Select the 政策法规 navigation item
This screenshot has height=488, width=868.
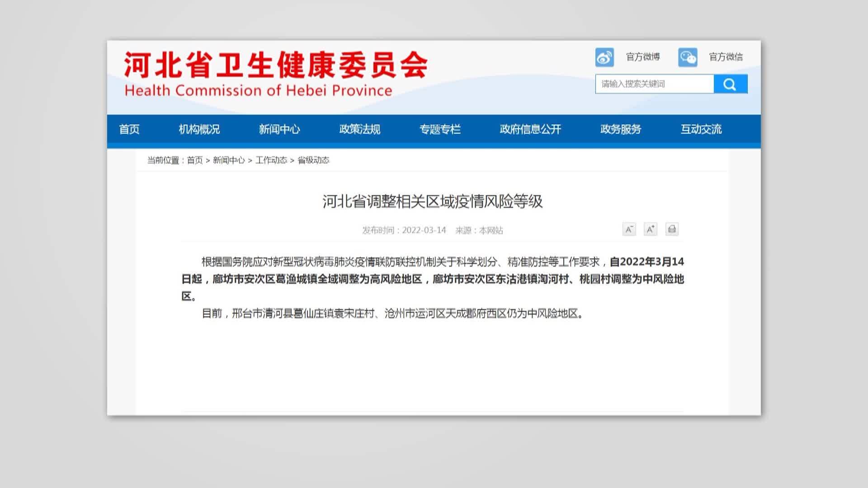click(359, 130)
